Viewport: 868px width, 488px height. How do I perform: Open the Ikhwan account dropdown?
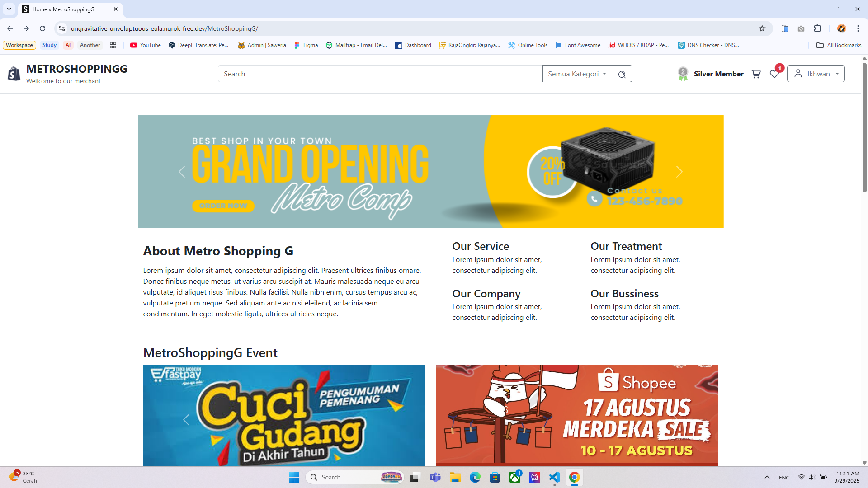[x=816, y=74]
